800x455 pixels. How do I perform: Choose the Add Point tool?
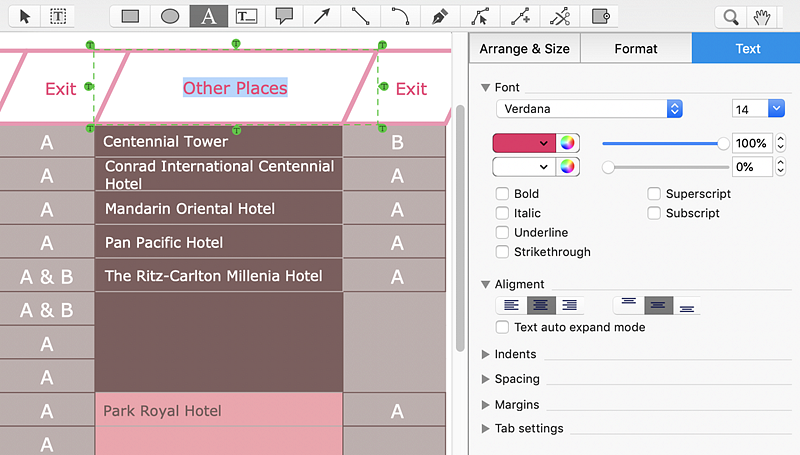(x=520, y=17)
